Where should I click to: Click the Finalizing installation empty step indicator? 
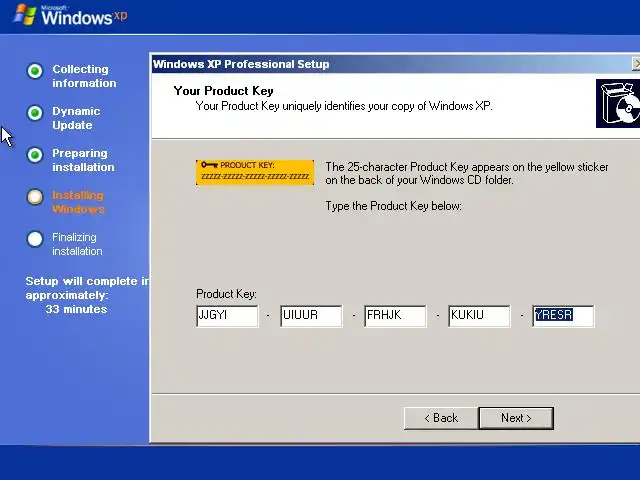pyautogui.click(x=35, y=239)
